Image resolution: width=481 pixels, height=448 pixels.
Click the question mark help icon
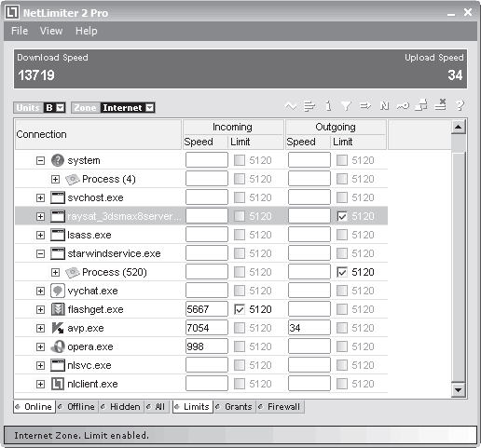tap(460, 106)
